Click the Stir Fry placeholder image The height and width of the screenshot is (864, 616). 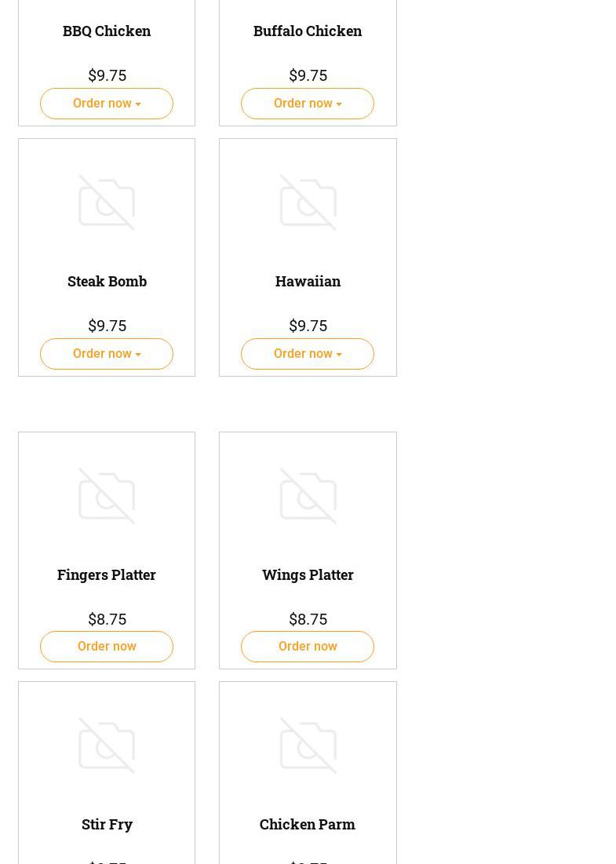click(107, 746)
